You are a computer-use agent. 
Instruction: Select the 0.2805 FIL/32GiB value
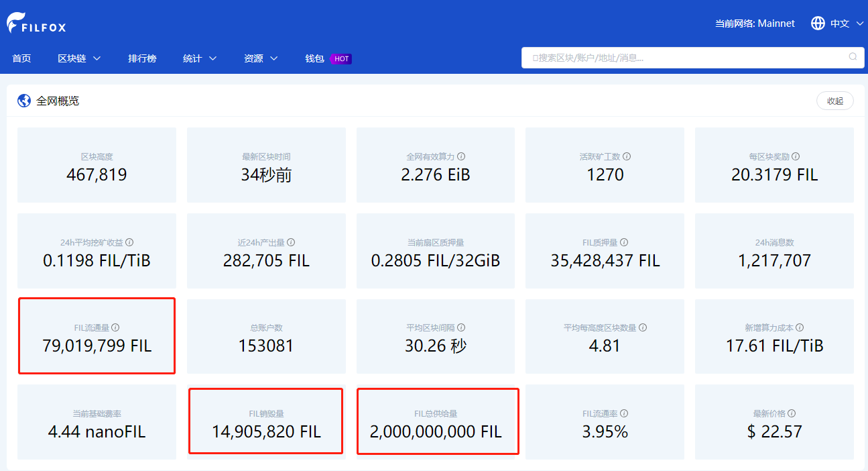[436, 260]
